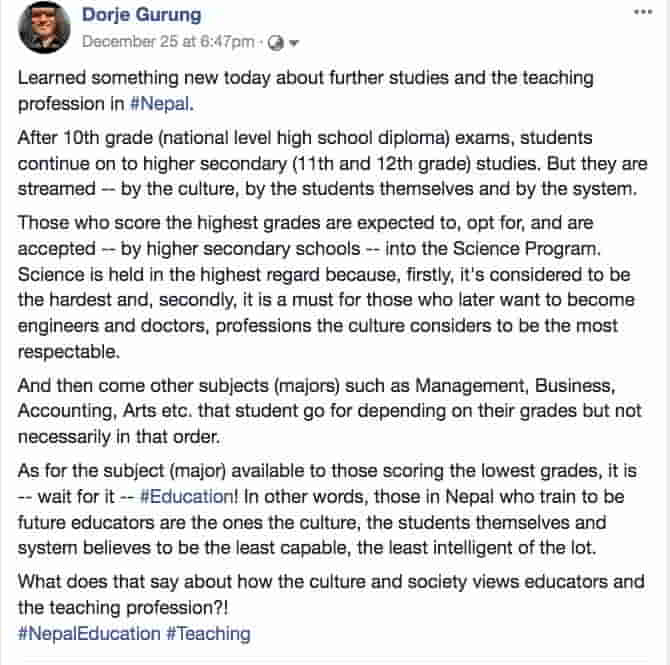
Task: Open the three-dots post options menu
Action: click(643, 12)
